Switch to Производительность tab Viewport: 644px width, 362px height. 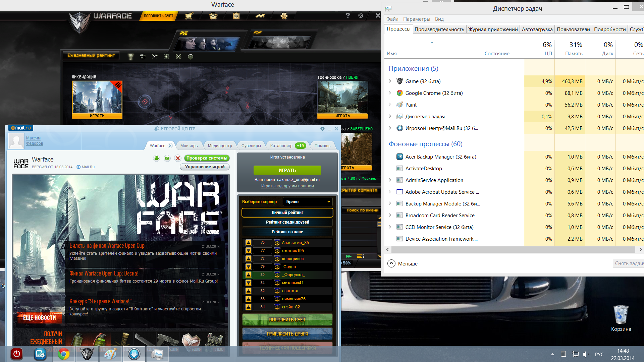pos(439,29)
